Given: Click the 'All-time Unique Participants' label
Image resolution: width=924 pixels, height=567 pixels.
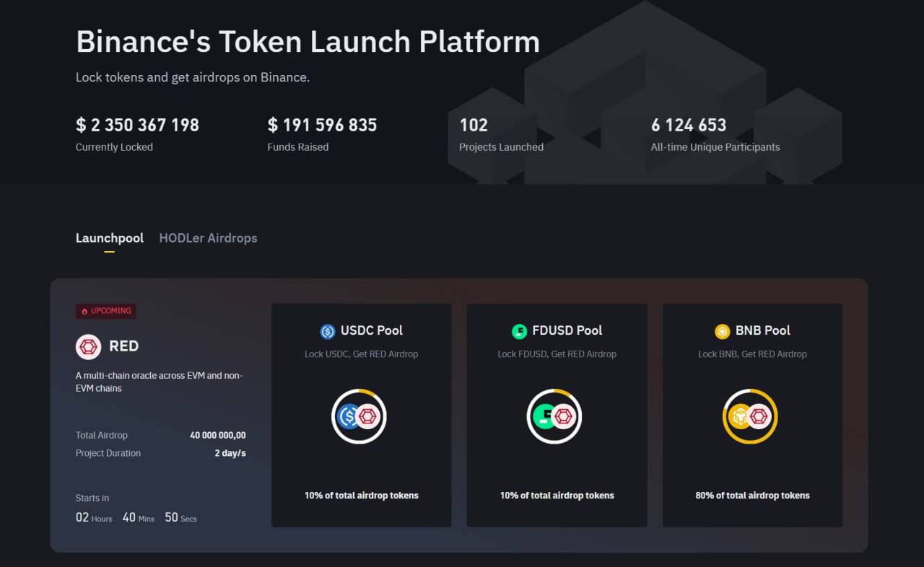Looking at the screenshot, I should 715,147.
